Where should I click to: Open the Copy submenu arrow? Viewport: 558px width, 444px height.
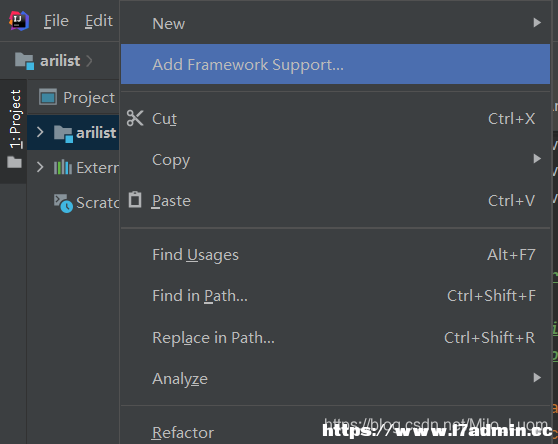coord(537,159)
